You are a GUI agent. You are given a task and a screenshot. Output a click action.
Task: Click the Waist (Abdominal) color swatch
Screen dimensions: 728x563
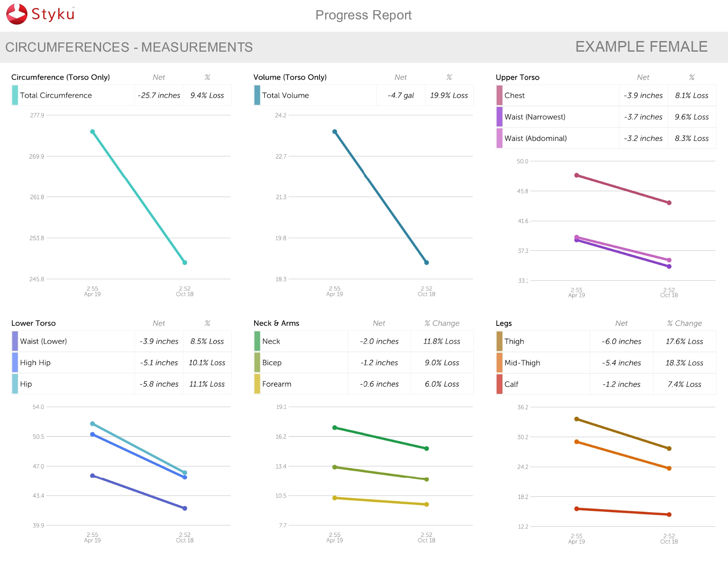point(499,138)
